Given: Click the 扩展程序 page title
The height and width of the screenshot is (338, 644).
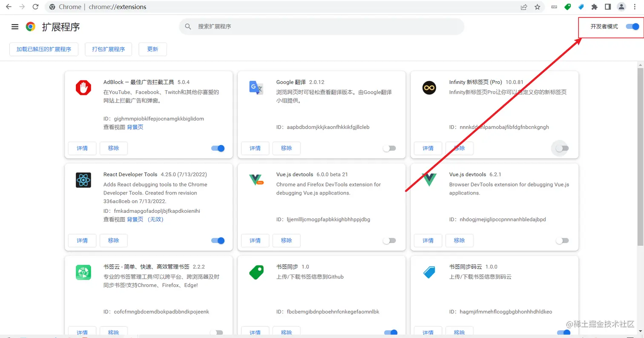Looking at the screenshot, I should (x=61, y=27).
